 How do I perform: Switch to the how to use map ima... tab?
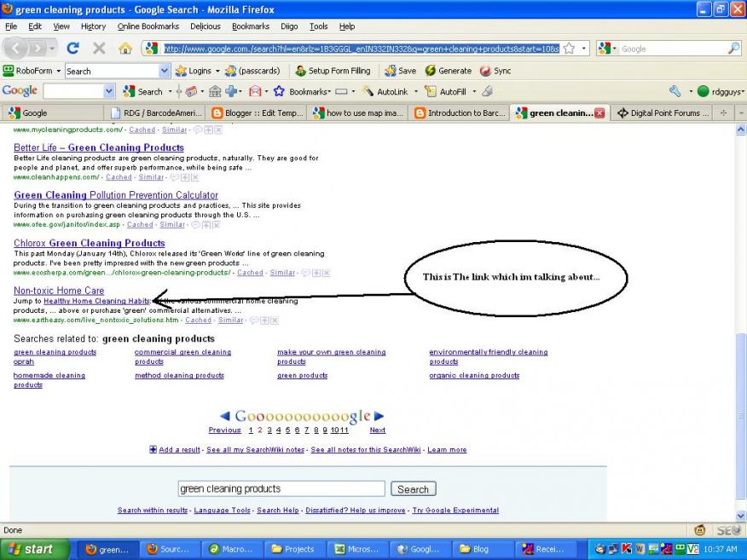tap(359, 113)
